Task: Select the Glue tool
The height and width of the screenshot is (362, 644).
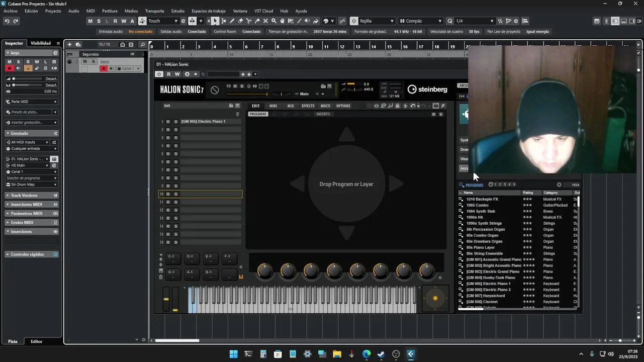Action: point(257,21)
